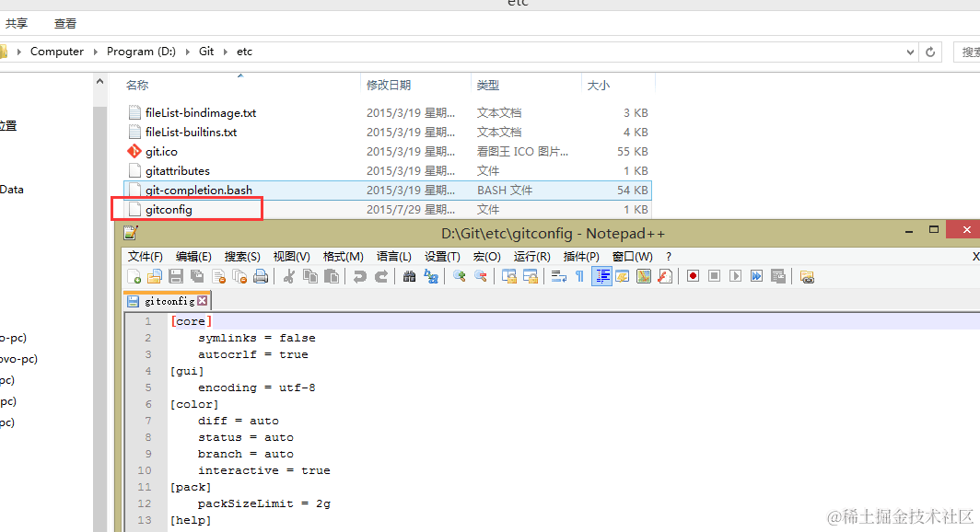
Task: Close the gitconfig tab via its X
Action: coord(204,300)
